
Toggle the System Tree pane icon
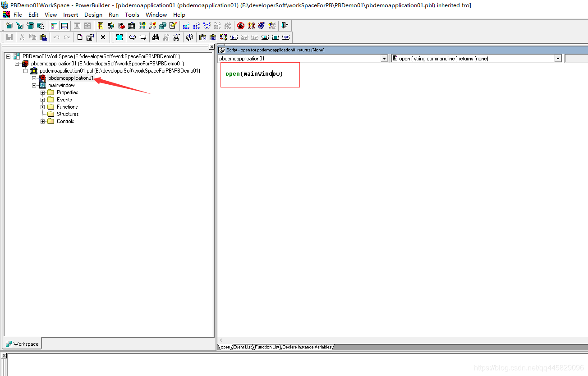pos(54,26)
